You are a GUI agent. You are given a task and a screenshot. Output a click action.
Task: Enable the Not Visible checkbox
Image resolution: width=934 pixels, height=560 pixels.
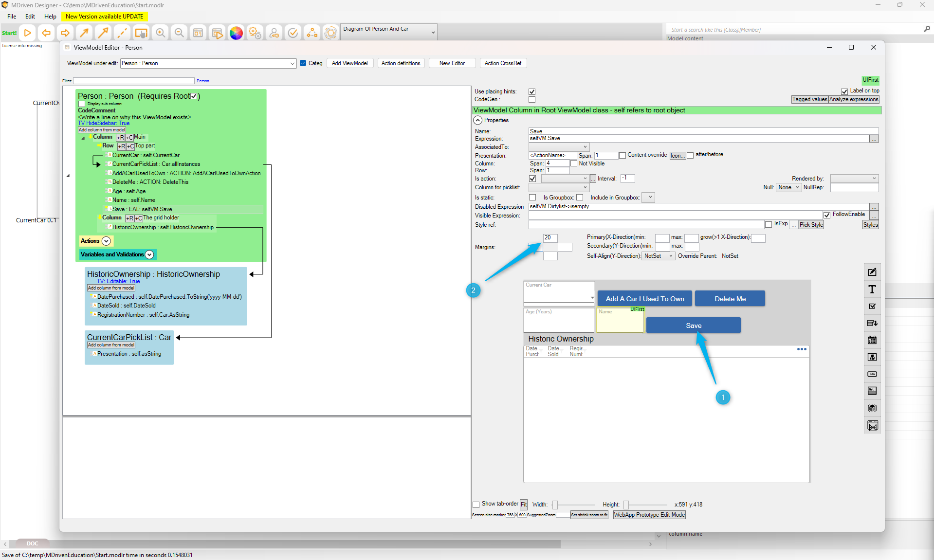[574, 163]
